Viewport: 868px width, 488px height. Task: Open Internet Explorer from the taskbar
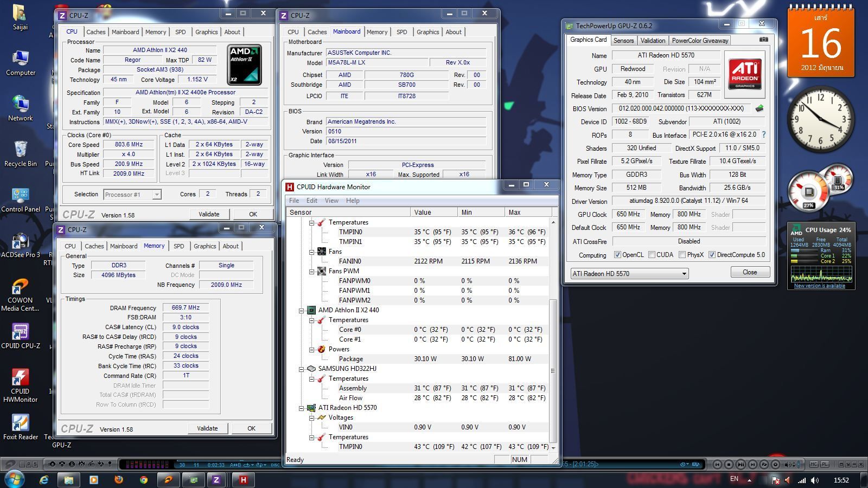pyautogui.click(x=44, y=480)
